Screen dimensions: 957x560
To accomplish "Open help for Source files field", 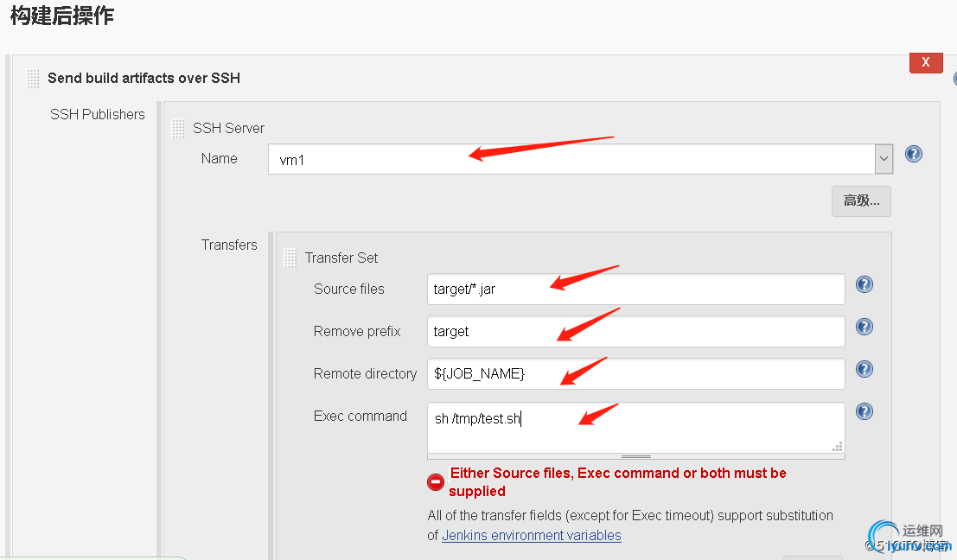I will pyautogui.click(x=864, y=284).
